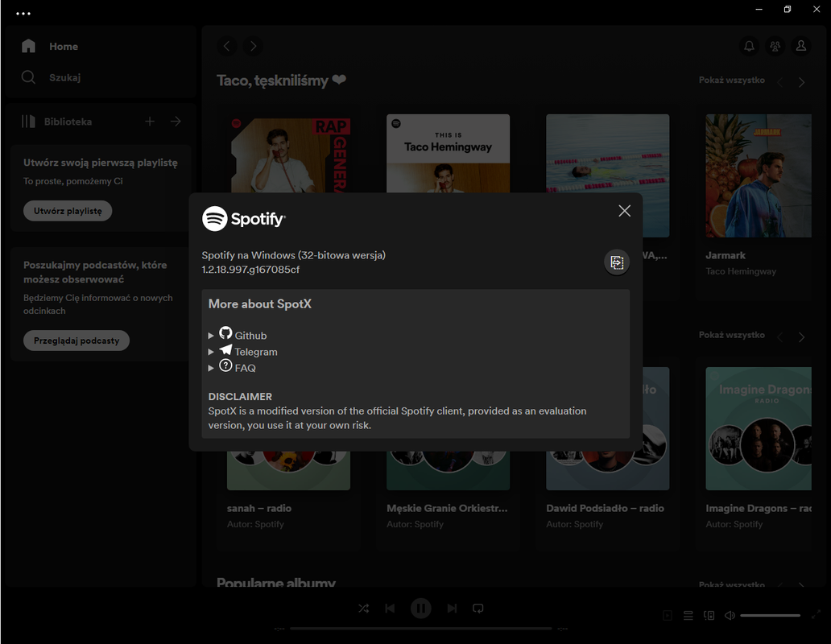Image resolution: width=831 pixels, height=644 pixels.
Task: Click the Home house icon
Action: tap(29, 46)
